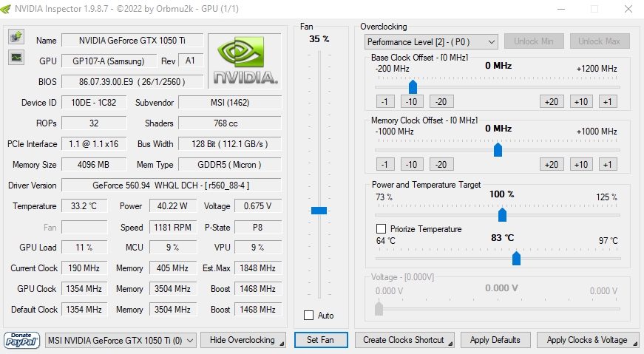The image size is (644, 354).
Task: Open the Performance Level [2] - (P0) dropdown
Action: click(431, 42)
